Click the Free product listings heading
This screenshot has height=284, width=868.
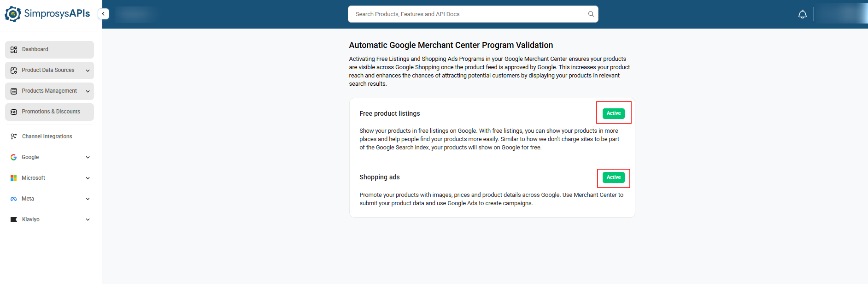390,113
